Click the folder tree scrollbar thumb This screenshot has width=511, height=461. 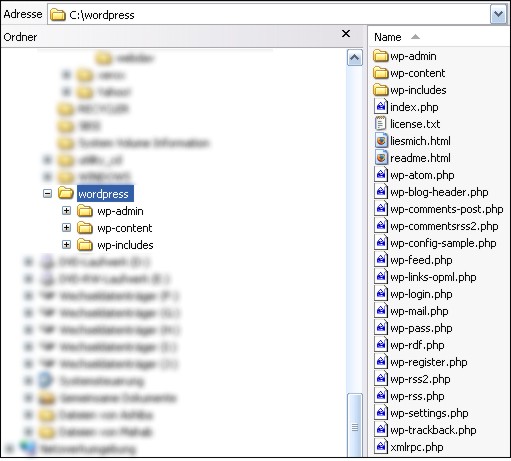(354, 426)
